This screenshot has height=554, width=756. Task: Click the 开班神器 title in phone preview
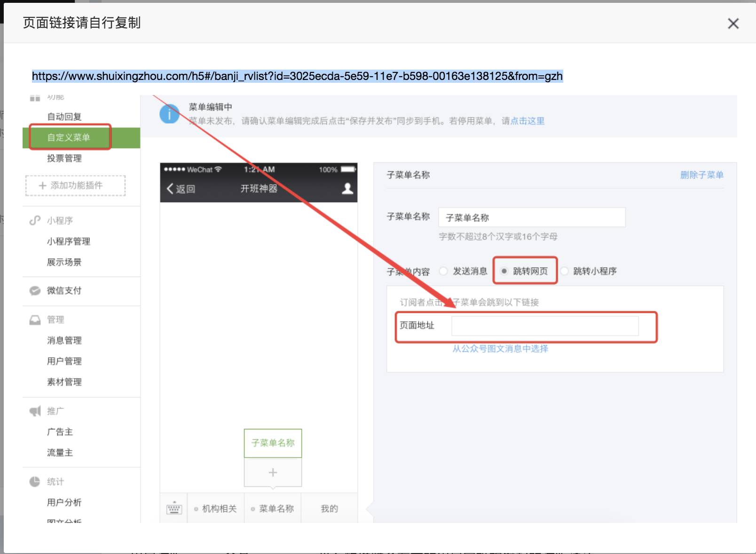pos(259,189)
